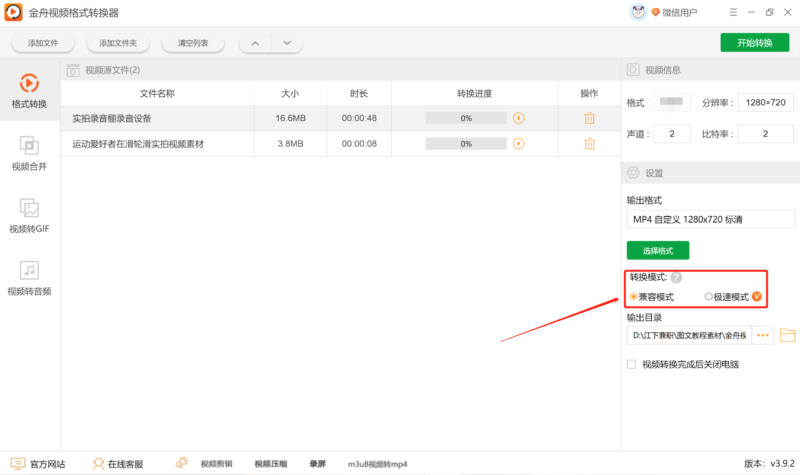Viewport: 800px width, 475px height.
Task: Delete the 实拍录音棚录音设备 file with trash icon
Action: point(589,118)
